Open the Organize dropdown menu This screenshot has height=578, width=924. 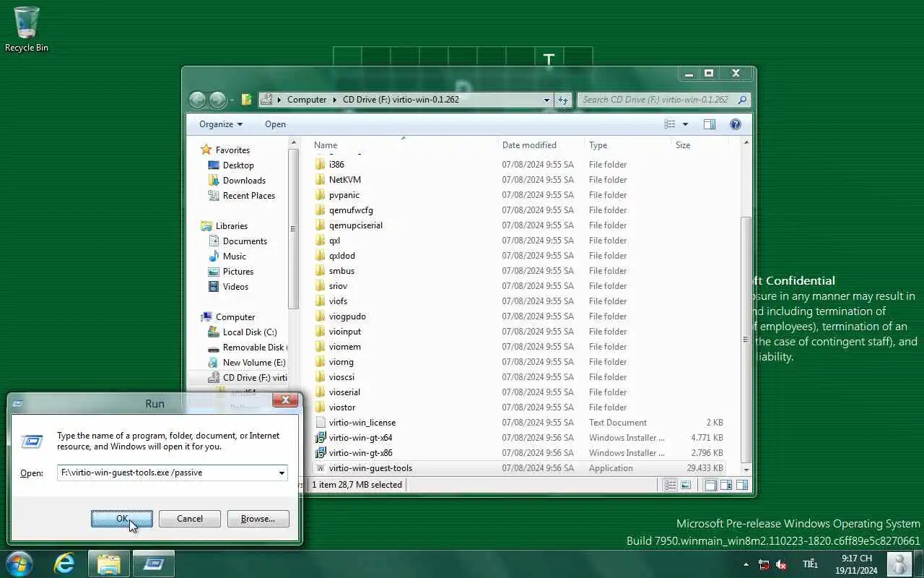[221, 124]
